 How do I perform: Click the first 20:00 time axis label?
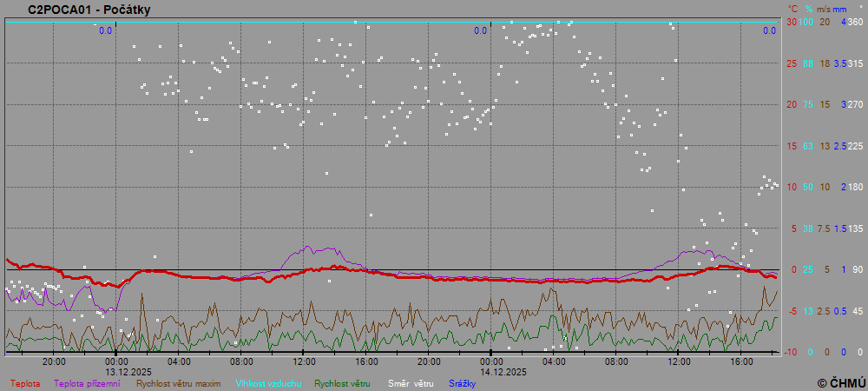54,361
